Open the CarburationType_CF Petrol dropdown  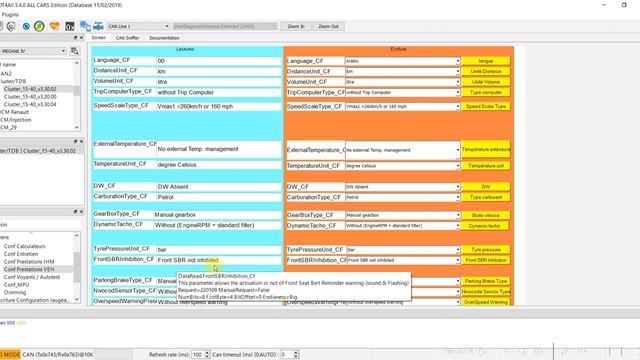tap(403, 197)
